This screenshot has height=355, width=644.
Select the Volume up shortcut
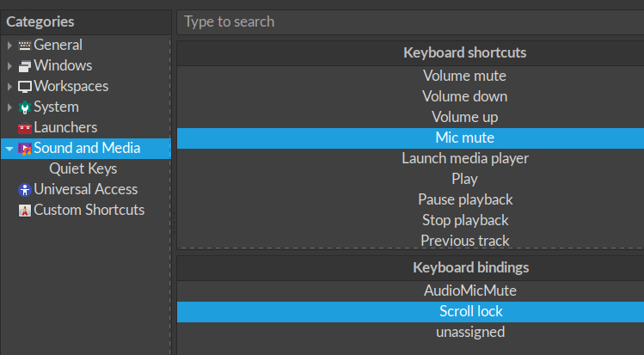coord(411,117)
